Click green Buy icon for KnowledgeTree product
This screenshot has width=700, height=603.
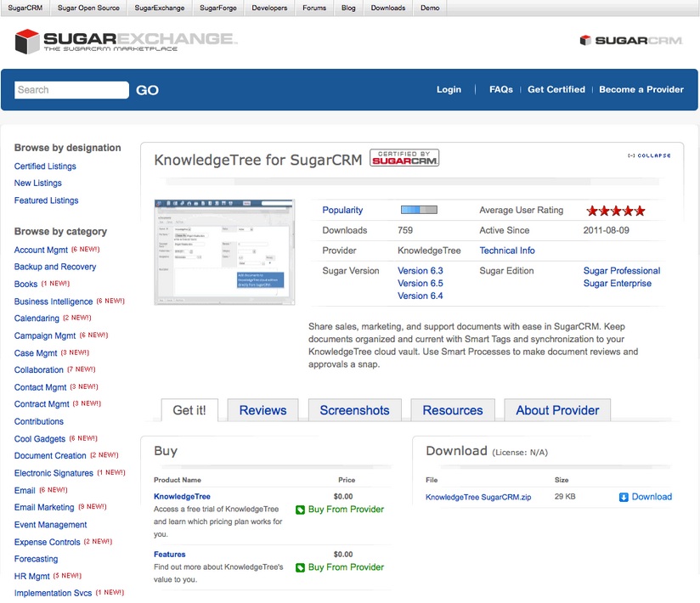(x=300, y=510)
